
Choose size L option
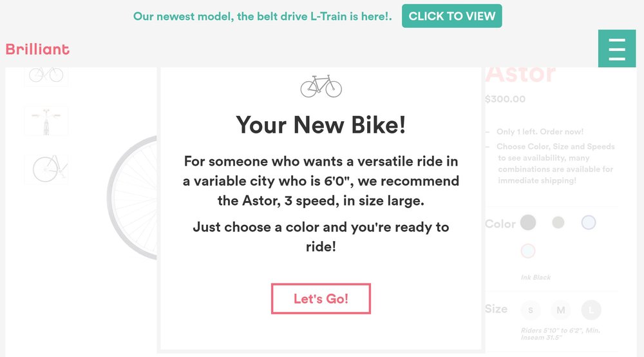point(591,310)
